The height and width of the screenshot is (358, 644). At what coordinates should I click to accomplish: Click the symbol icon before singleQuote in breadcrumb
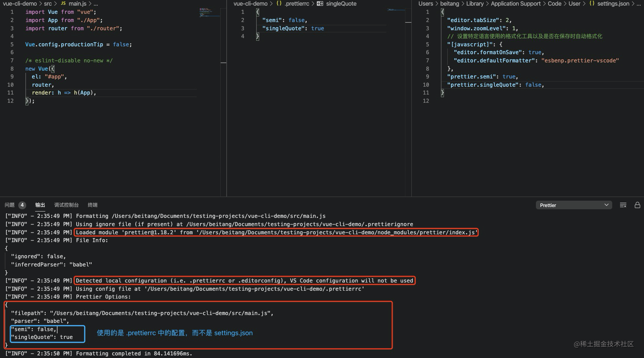point(320,4)
